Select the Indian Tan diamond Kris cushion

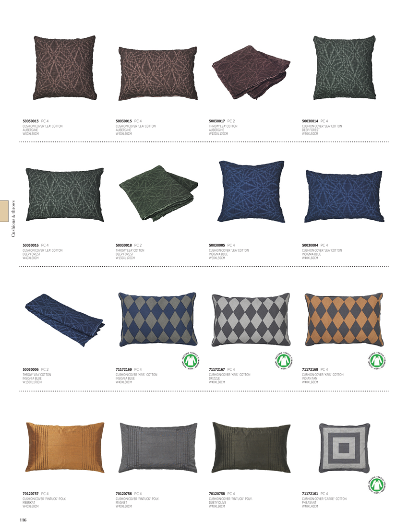(x=344, y=319)
